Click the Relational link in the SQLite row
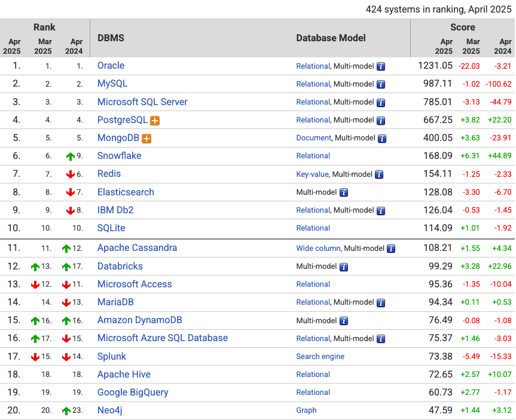Screen dimensions: 516x420 pos(313,228)
